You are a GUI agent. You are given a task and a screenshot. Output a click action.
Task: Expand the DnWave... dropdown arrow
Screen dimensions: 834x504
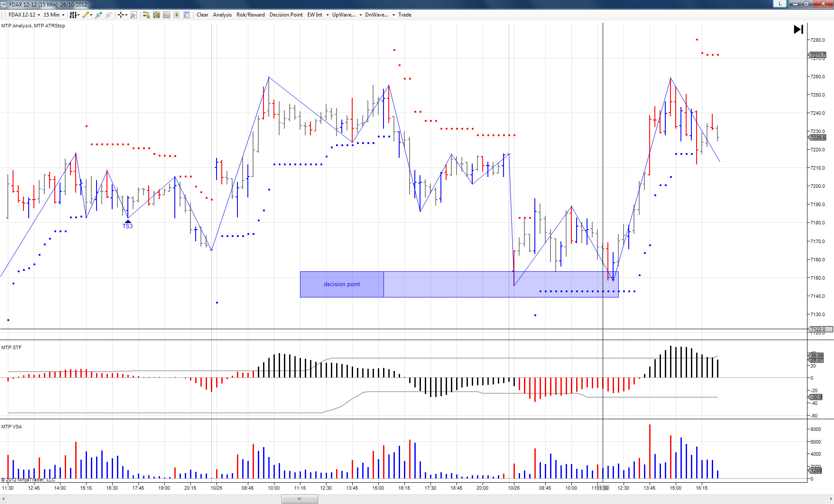(394, 15)
